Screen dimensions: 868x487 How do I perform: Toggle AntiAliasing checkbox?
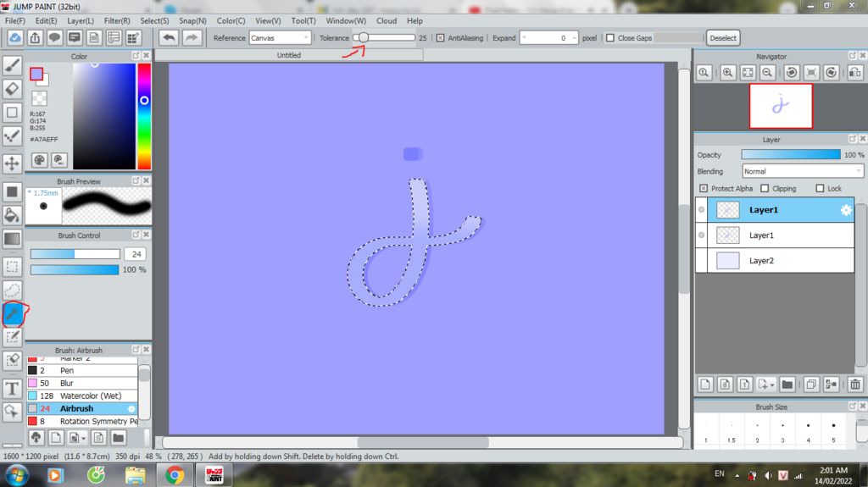click(x=440, y=38)
